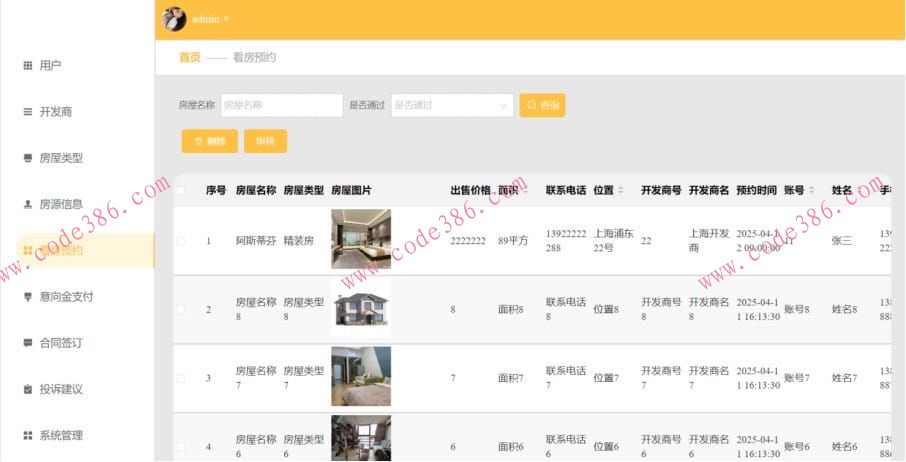Sort by the 位置 column arrows
906x462 pixels.
(621, 190)
